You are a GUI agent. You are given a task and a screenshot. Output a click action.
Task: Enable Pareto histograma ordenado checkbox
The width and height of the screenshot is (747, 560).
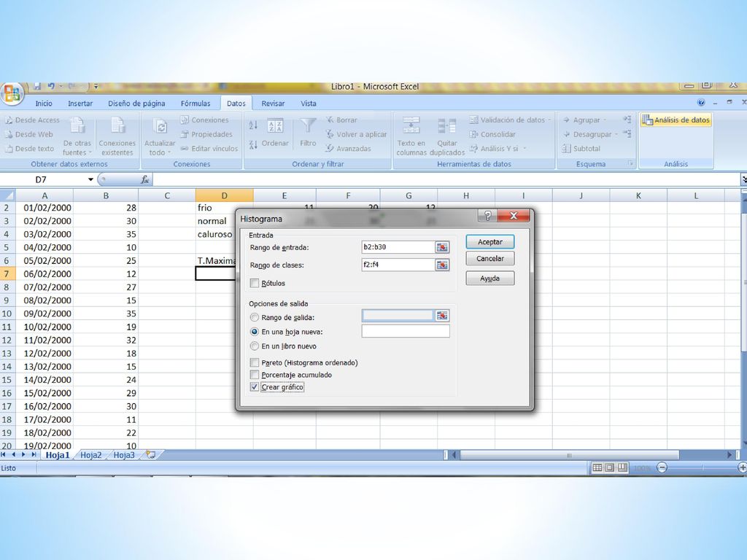(x=255, y=363)
